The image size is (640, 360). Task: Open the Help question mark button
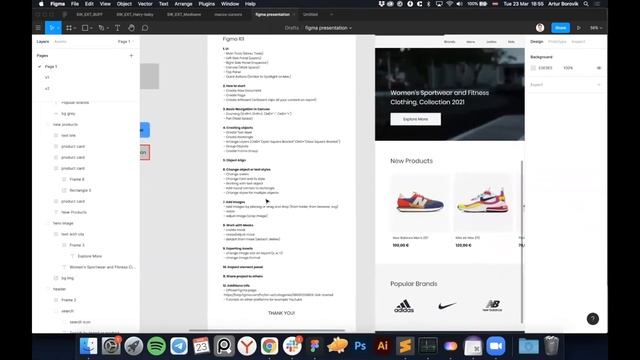point(593,319)
